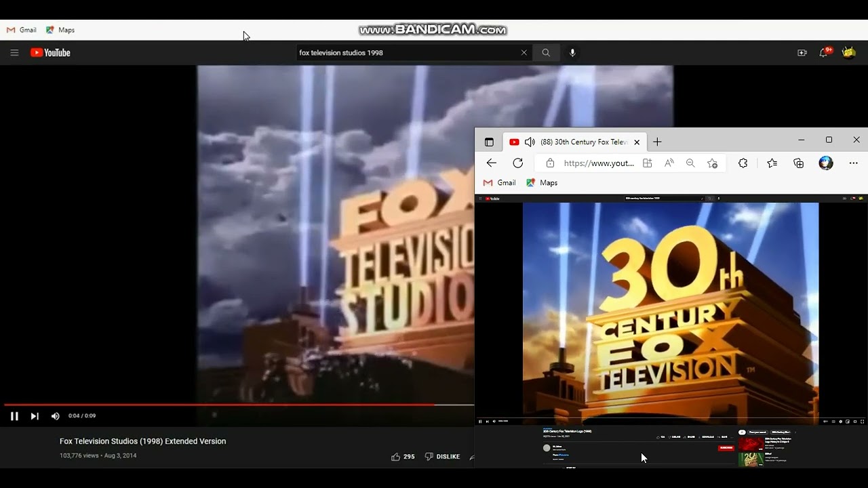Activate Read aloud in Edge address bar
The height and width of the screenshot is (488, 868).
669,163
